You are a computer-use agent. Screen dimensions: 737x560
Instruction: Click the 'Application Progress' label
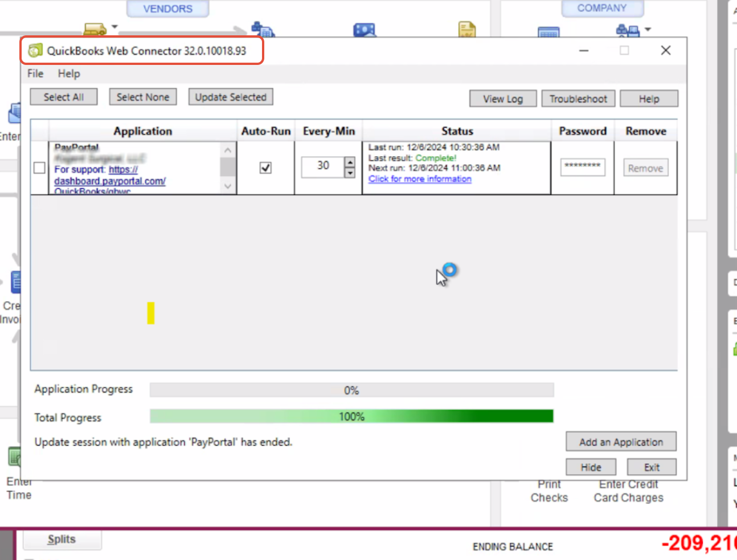(x=84, y=389)
